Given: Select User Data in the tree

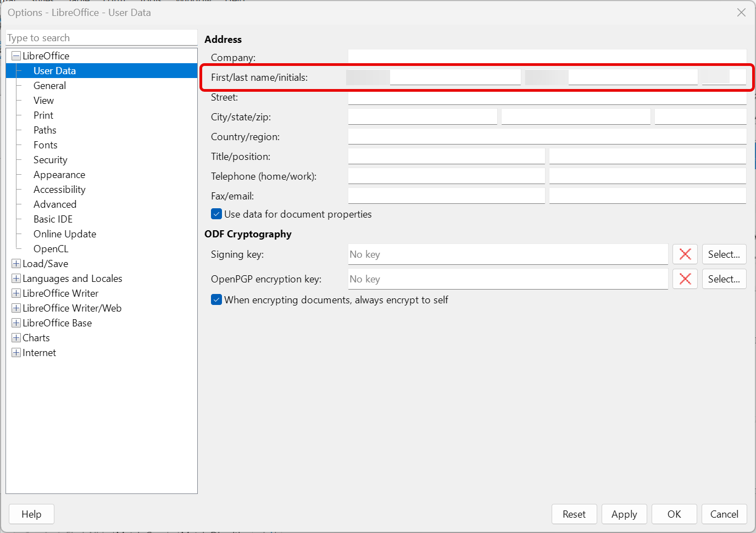Looking at the screenshot, I should tap(54, 71).
